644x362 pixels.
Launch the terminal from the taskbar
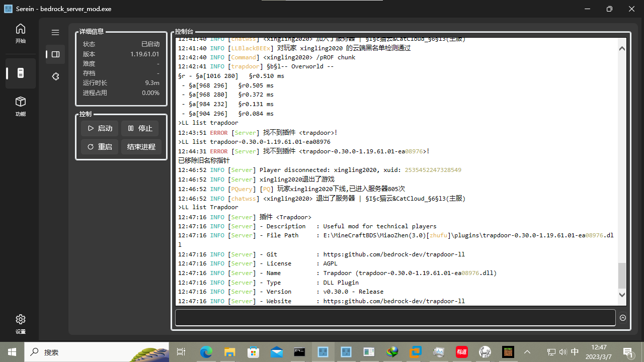point(299,352)
